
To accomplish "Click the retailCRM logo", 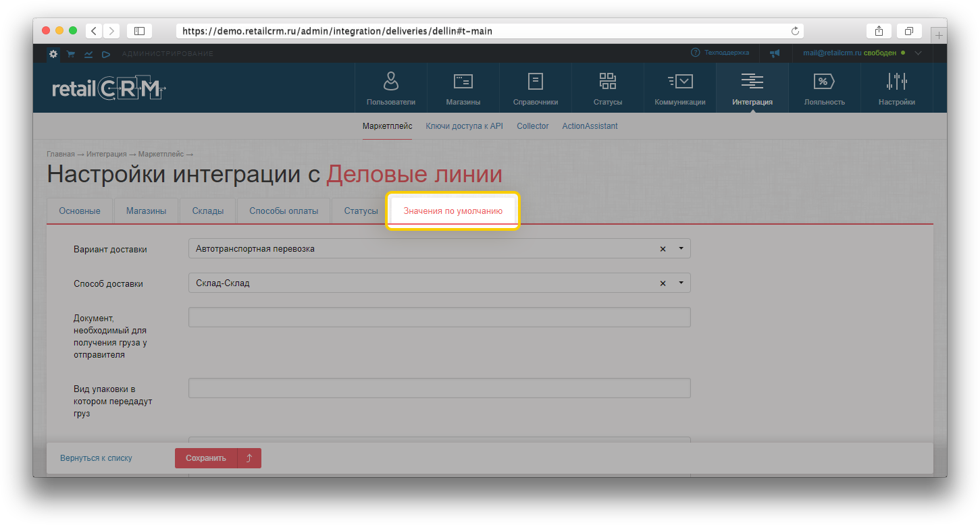I will 109,89.
